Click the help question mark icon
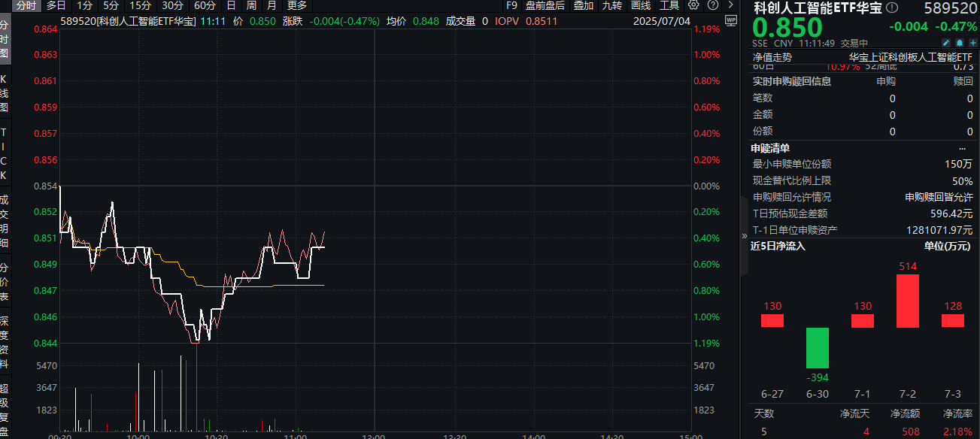 point(713,5)
